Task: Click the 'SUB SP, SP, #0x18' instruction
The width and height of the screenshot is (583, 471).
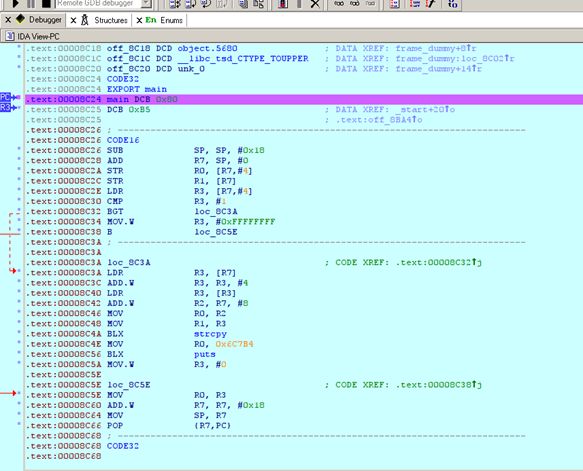Action: [186, 150]
